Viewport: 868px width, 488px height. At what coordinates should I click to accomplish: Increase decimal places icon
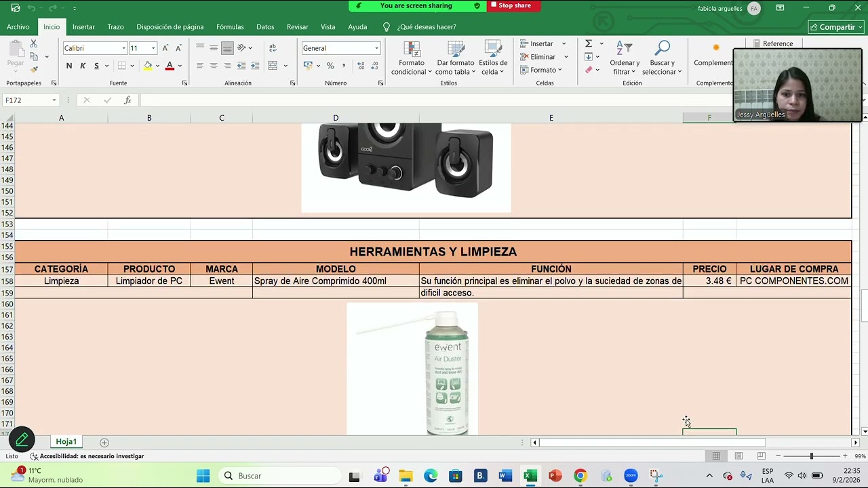pyautogui.click(x=361, y=66)
